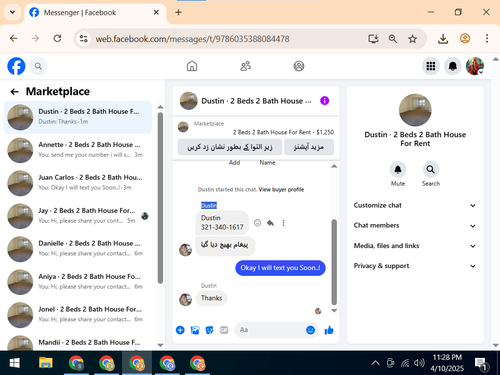This screenshot has height=375, width=500.
Task: Click the back arrow beside Marketplace
Action: pos(14,92)
